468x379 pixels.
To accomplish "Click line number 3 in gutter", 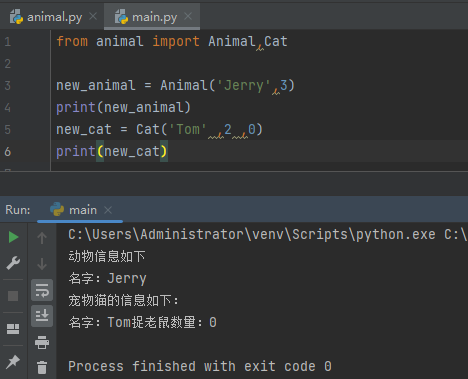I will click(x=8, y=86).
